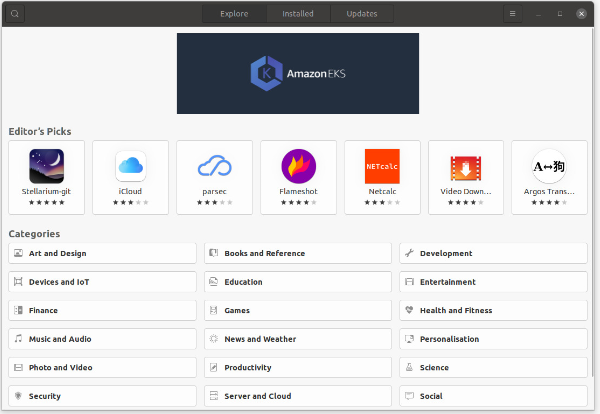Click the Music and Audio note icon
Screen dimensions: 600x414
18,338
